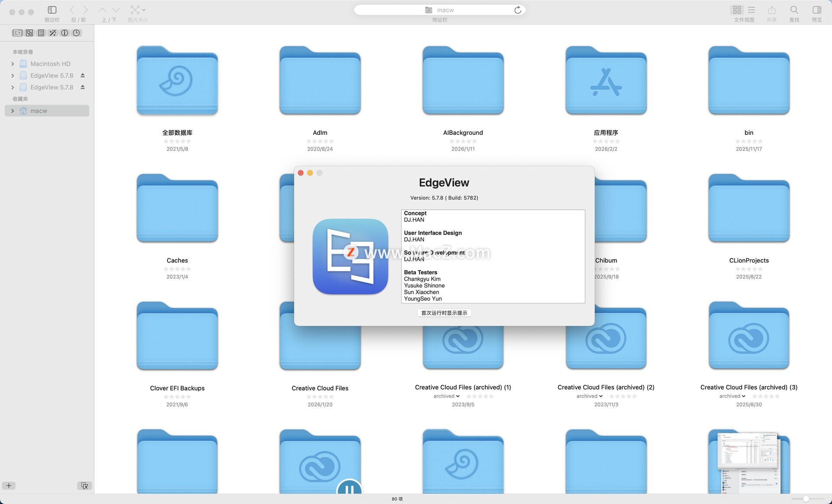Click reload icon in address bar

coord(517,10)
